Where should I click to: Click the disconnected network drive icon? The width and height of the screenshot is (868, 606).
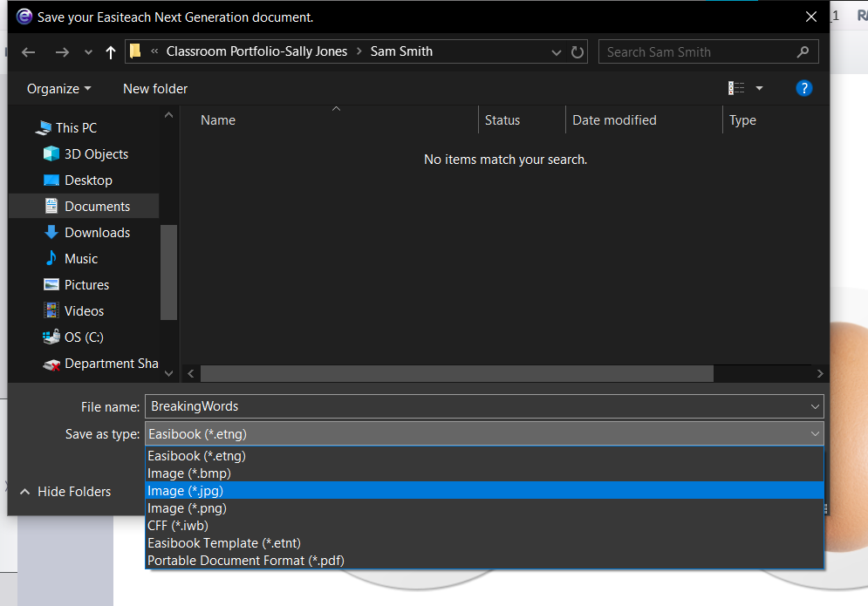(x=51, y=364)
